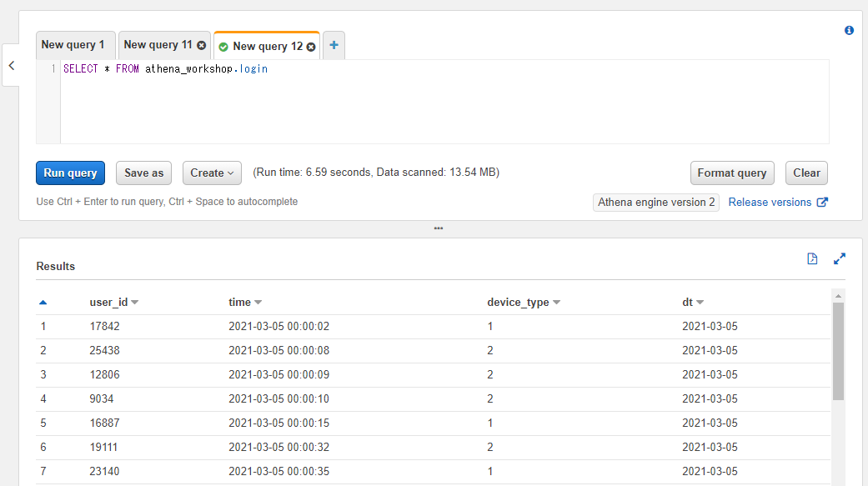
Task: Click the SELECT keyword in the editor
Action: tap(80, 68)
